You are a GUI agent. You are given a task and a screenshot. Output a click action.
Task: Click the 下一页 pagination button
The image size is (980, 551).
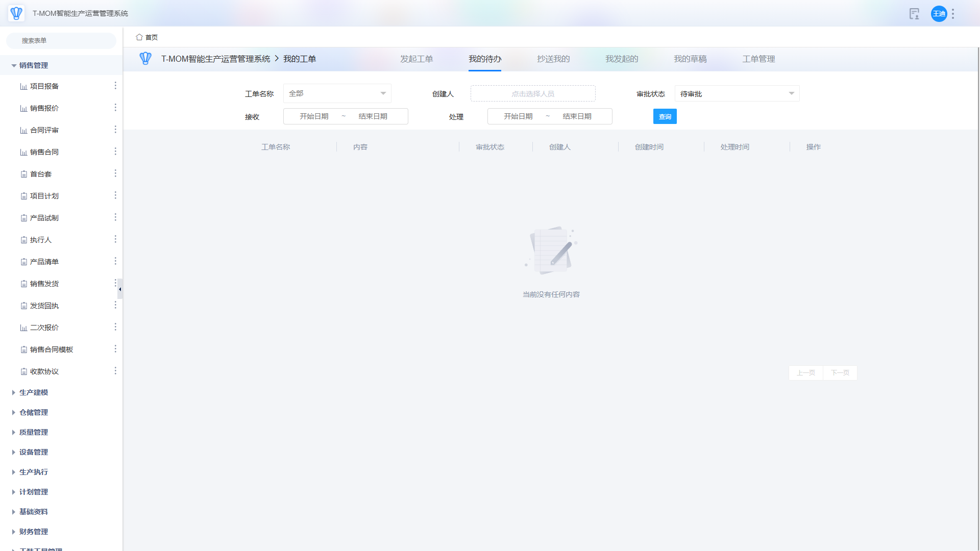840,373
